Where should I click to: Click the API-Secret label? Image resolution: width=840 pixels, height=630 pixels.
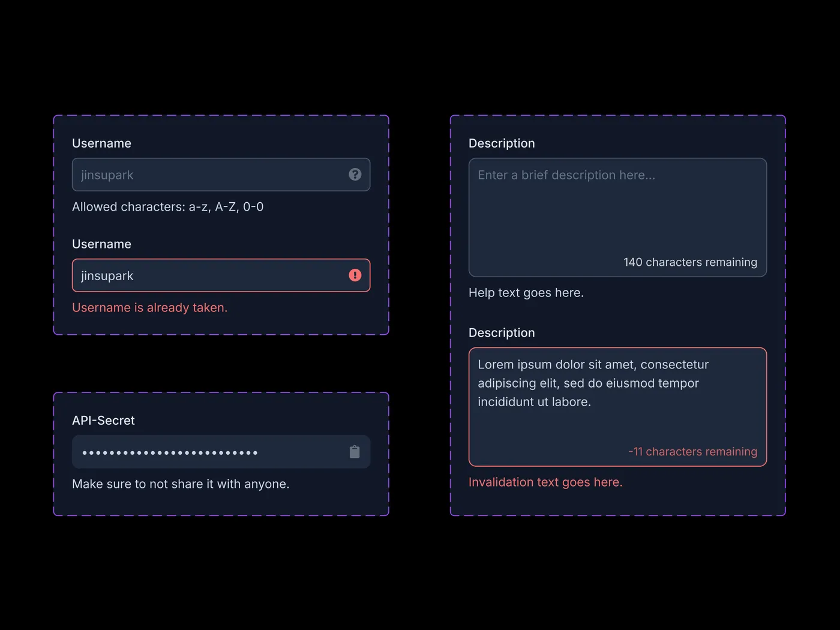click(x=103, y=421)
